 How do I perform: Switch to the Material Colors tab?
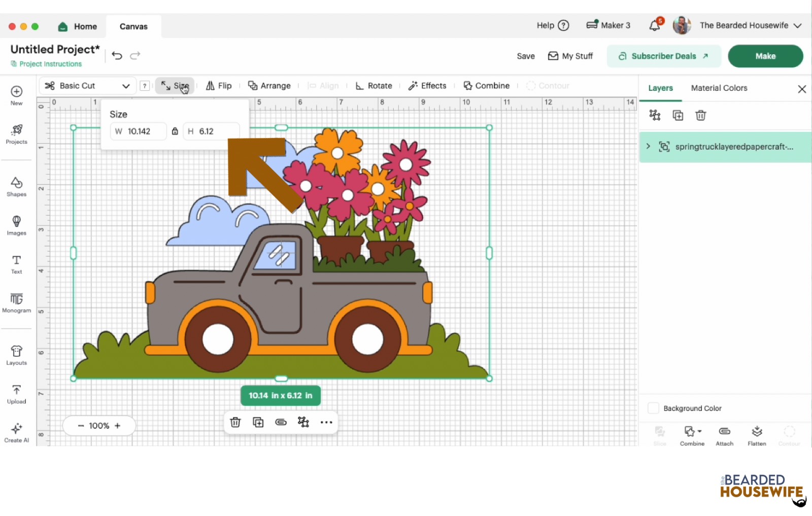pos(719,88)
